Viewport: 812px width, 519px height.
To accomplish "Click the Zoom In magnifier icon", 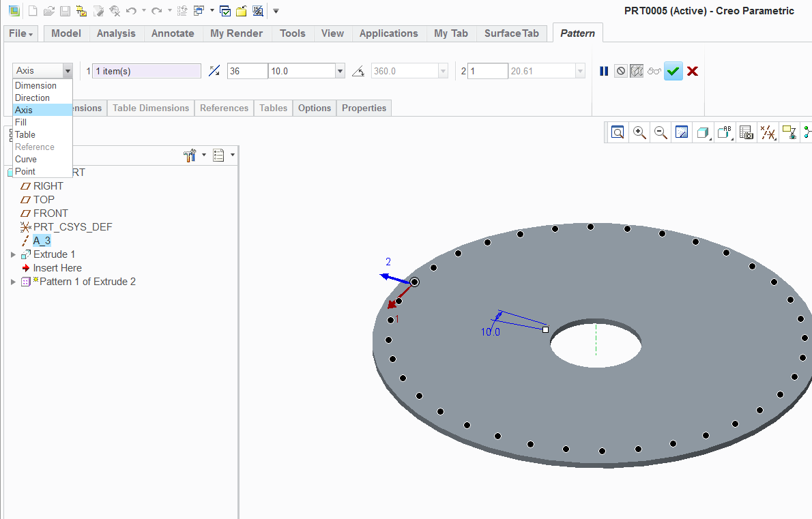I will (x=639, y=132).
